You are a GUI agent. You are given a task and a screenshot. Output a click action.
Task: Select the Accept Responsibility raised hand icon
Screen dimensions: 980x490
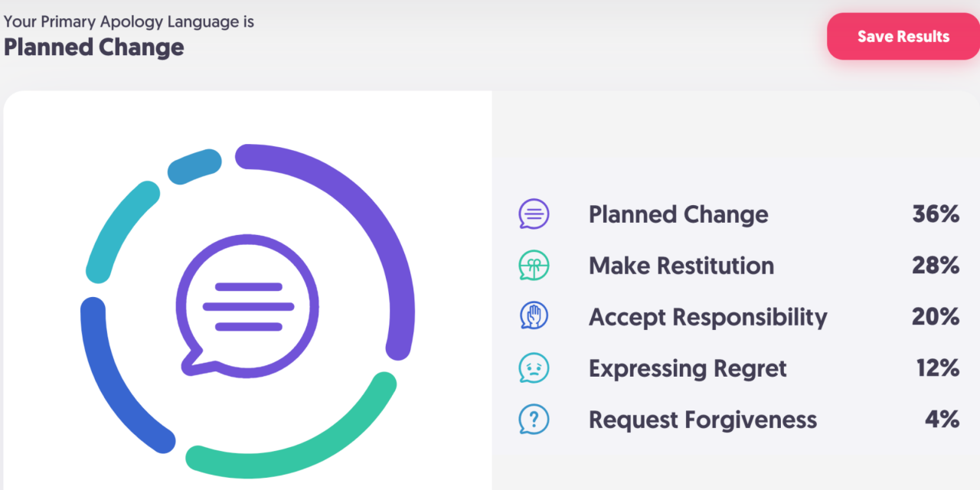pos(534,317)
